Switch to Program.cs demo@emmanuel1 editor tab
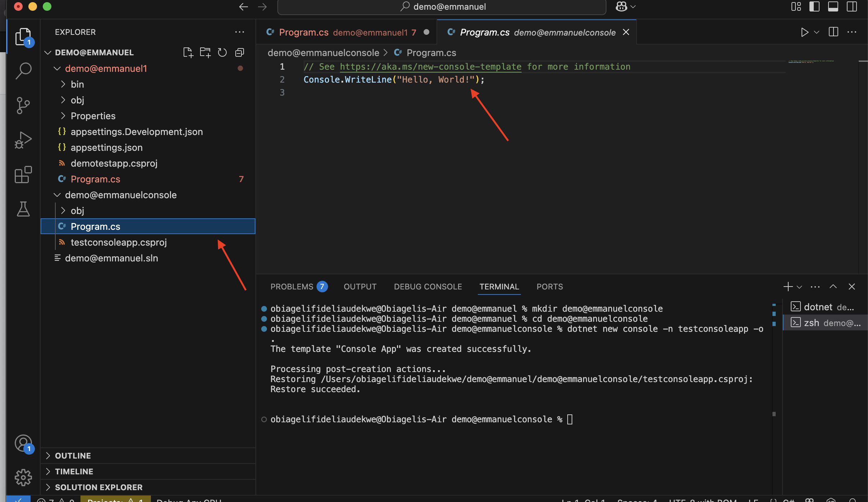Viewport: 868px width, 502px height. tap(346, 32)
